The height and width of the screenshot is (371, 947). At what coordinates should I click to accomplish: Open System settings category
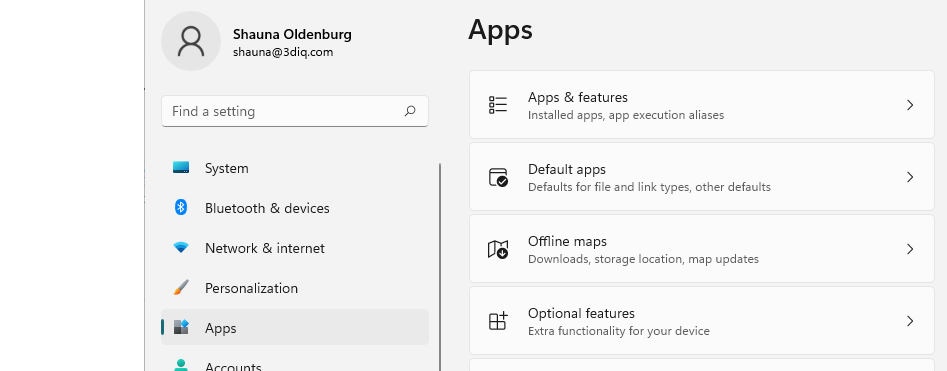point(295,168)
